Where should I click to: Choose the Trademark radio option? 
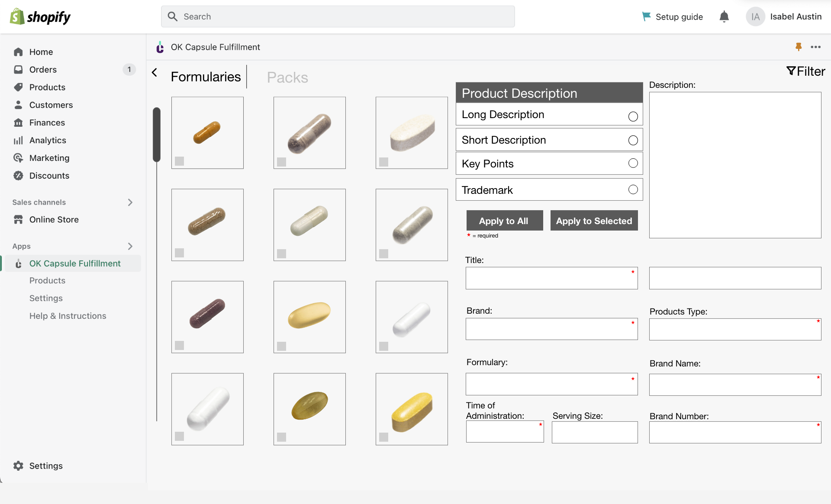pyautogui.click(x=633, y=189)
